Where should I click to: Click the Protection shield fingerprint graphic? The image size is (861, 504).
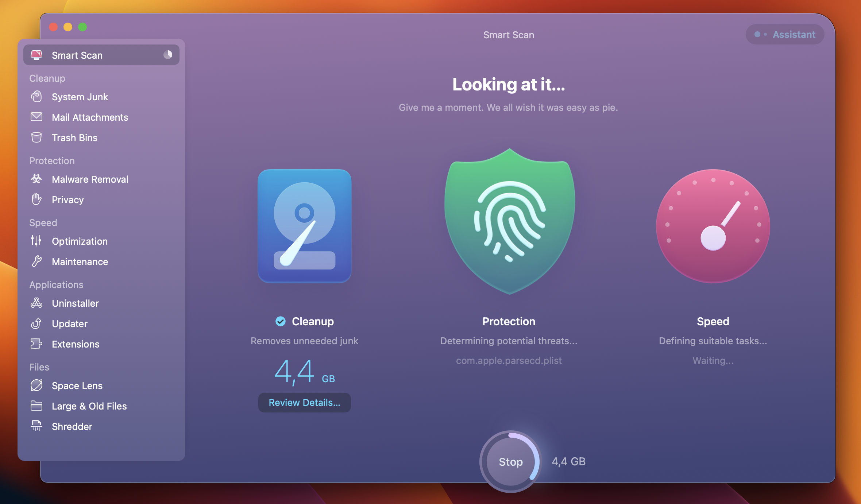(x=509, y=221)
